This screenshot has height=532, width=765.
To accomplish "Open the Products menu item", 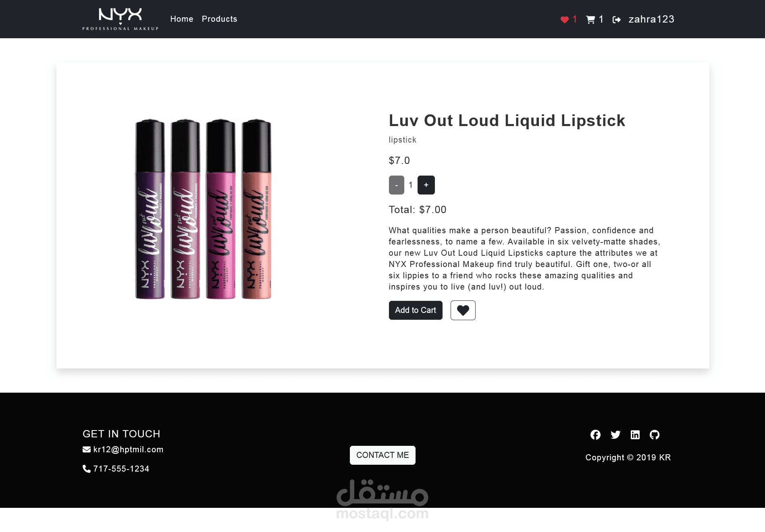I will click(x=219, y=19).
